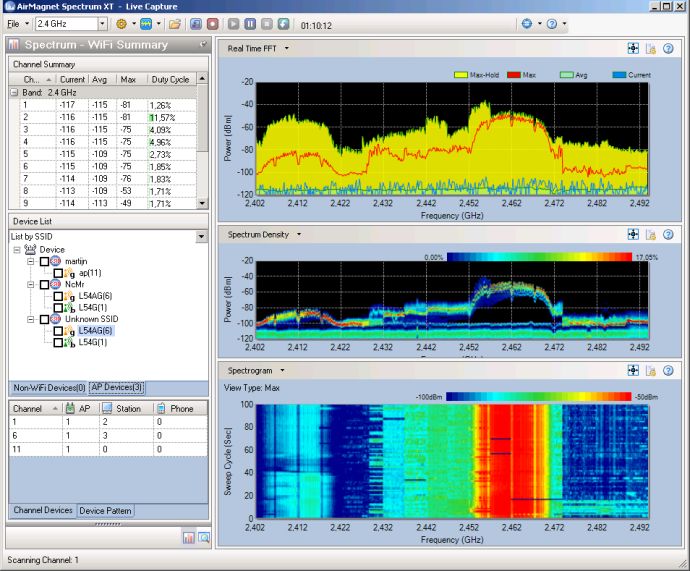Open the List by SSID dropdown
This screenshot has height=571, width=690.
tap(201, 237)
